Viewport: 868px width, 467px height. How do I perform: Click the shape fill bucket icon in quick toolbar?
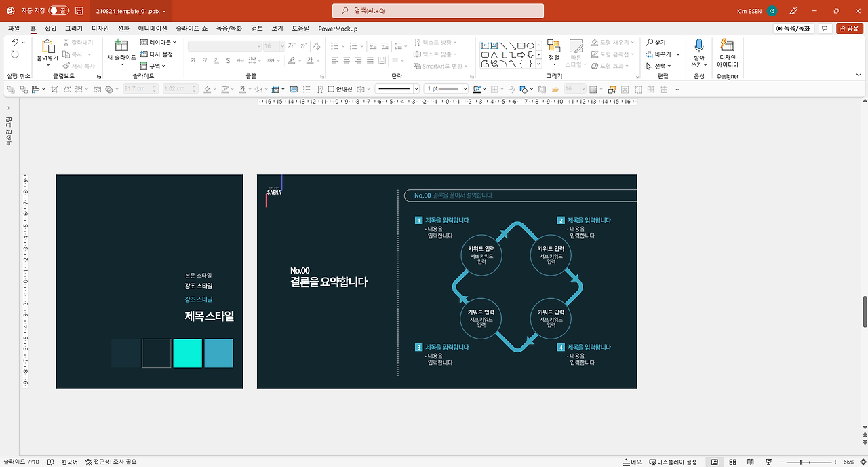[x=207, y=89]
